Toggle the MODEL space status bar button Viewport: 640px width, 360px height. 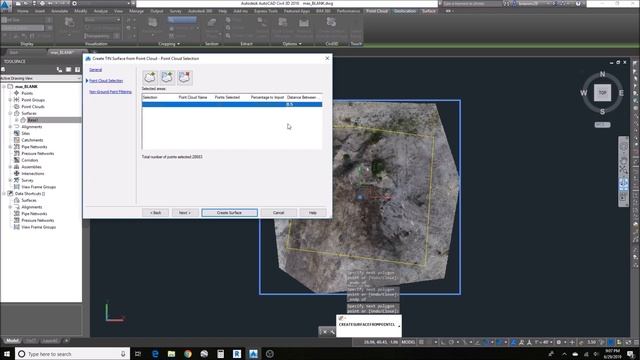click(x=408, y=342)
